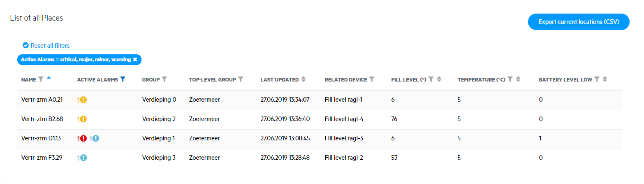Screen dimensions: 644x184
Task: Open the Active Alarms filter icon
Action: coord(122,79)
